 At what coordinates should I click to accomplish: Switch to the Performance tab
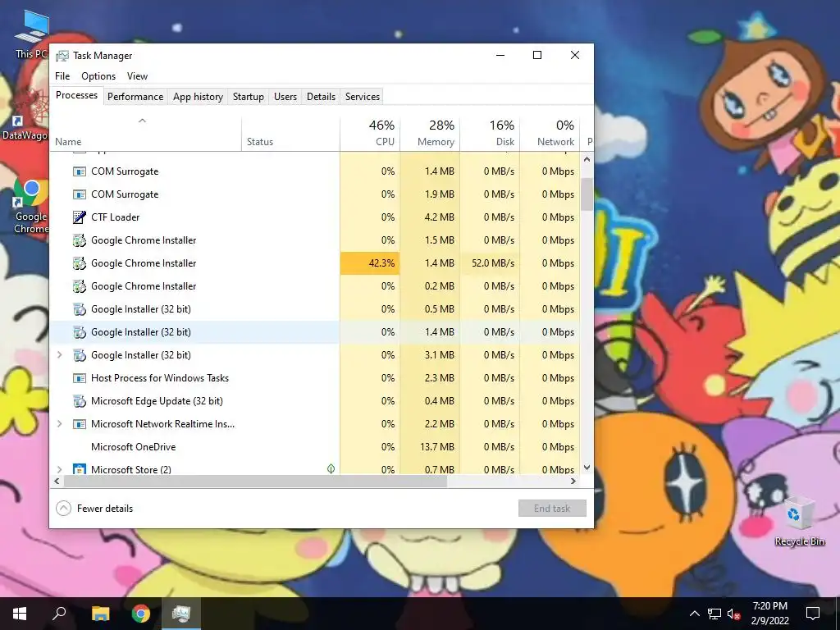135,97
